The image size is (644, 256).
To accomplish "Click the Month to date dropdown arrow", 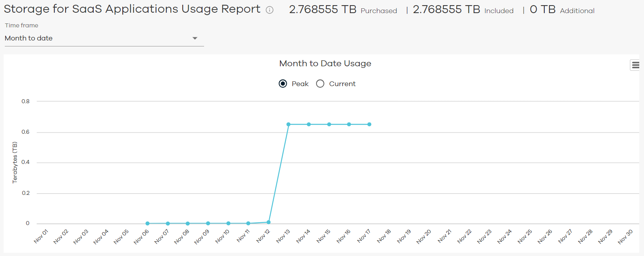I will 195,38.
